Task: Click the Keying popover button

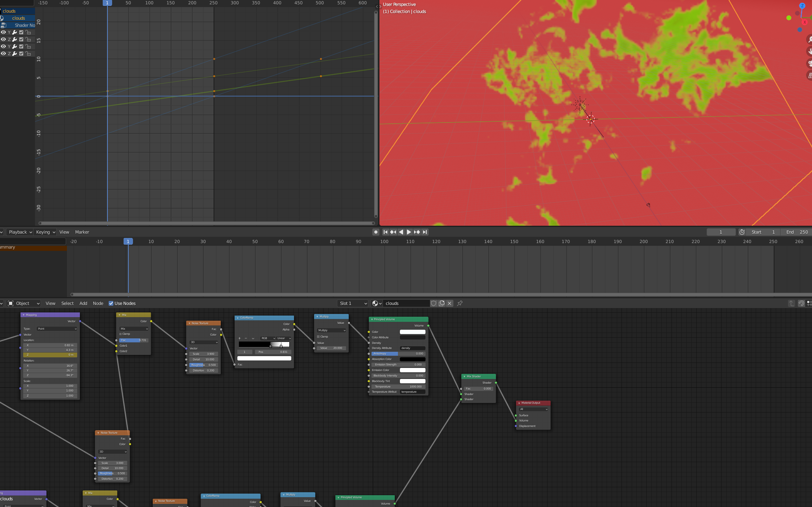Action: (x=45, y=232)
